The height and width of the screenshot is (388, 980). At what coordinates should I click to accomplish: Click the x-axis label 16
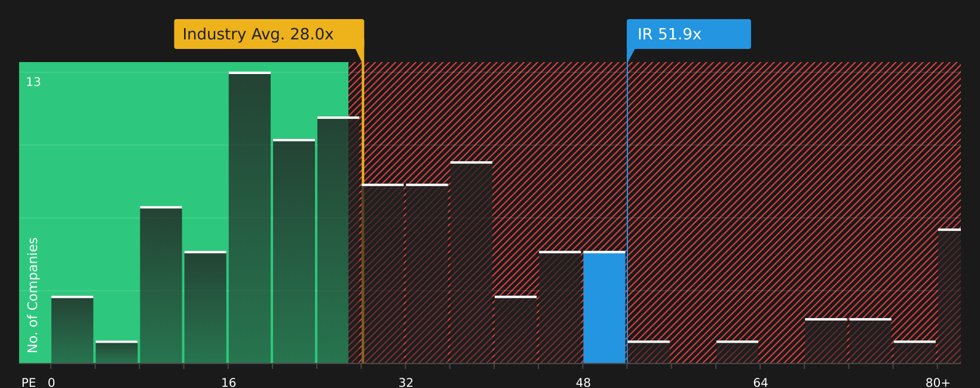point(229,382)
